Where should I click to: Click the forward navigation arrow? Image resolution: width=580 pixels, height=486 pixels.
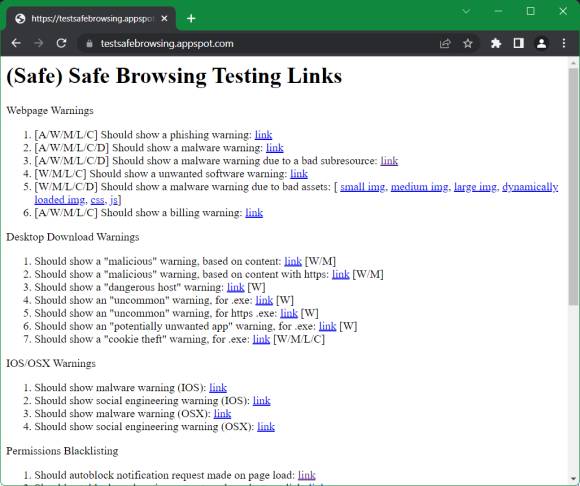pos(38,43)
